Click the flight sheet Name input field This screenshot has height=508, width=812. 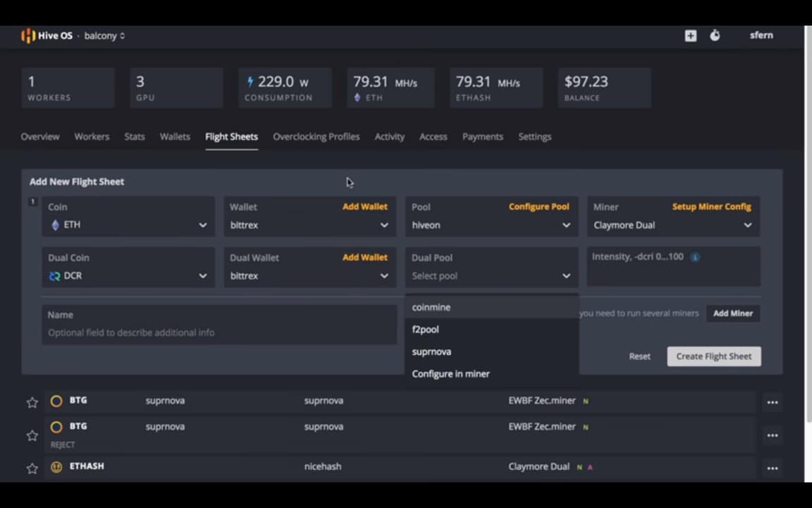(x=219, y=325)
